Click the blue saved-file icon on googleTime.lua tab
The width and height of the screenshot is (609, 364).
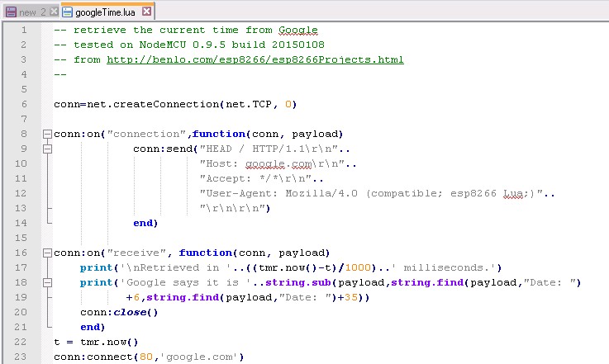coord(68,12)
